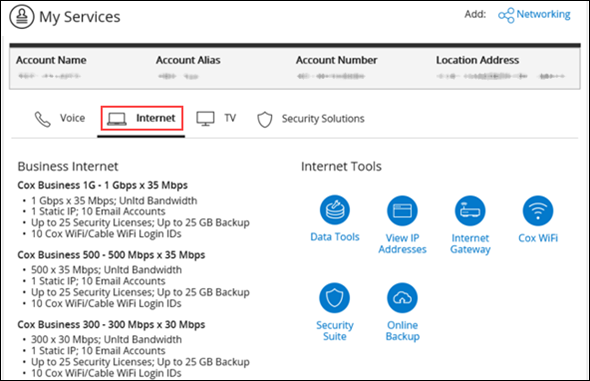The image size is (590, 381).
Task: Click the Internet laptop icon
Action: click(117, 119)
